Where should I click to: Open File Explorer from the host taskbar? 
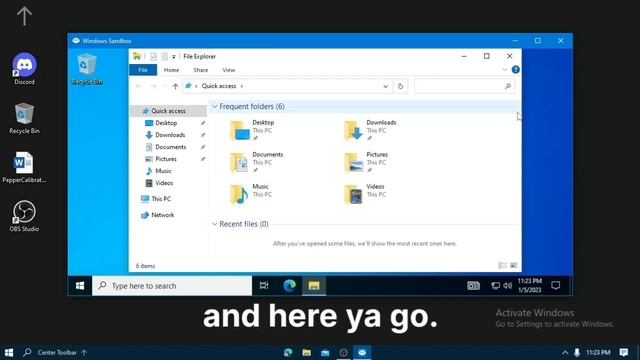[307, 353]
